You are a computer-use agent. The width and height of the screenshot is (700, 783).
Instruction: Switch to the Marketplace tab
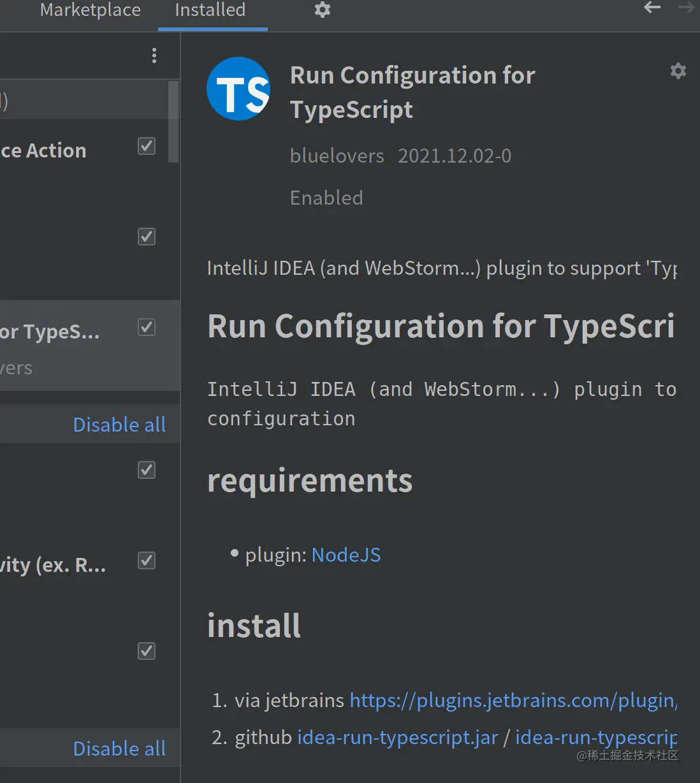pyautogui.click(x=90, y=10)
